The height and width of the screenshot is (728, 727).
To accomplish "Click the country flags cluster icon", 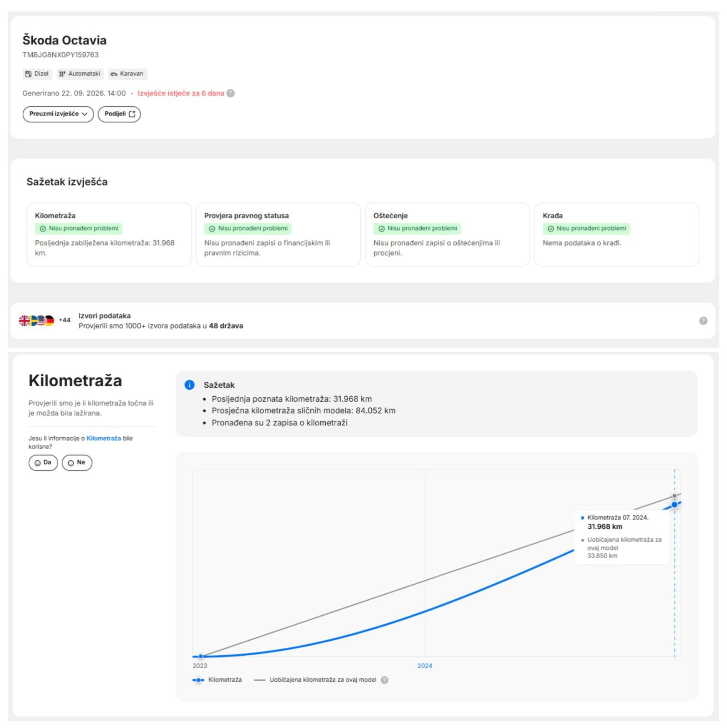I will pos(36,320).
